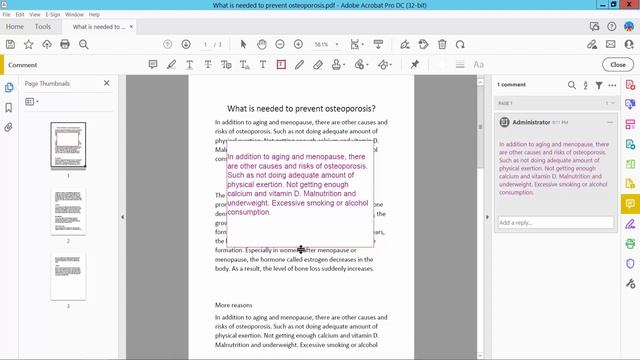Open the Help question mark icon

coord(611,27)
